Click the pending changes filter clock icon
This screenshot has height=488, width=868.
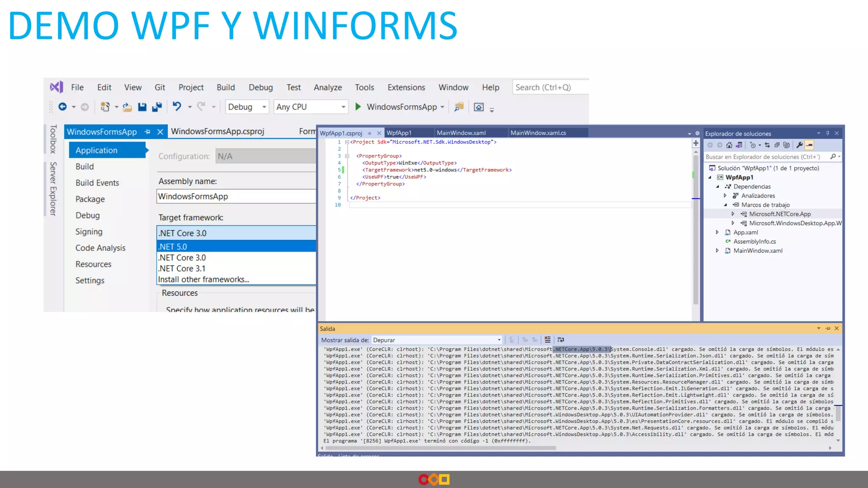(x=753, y=145)
